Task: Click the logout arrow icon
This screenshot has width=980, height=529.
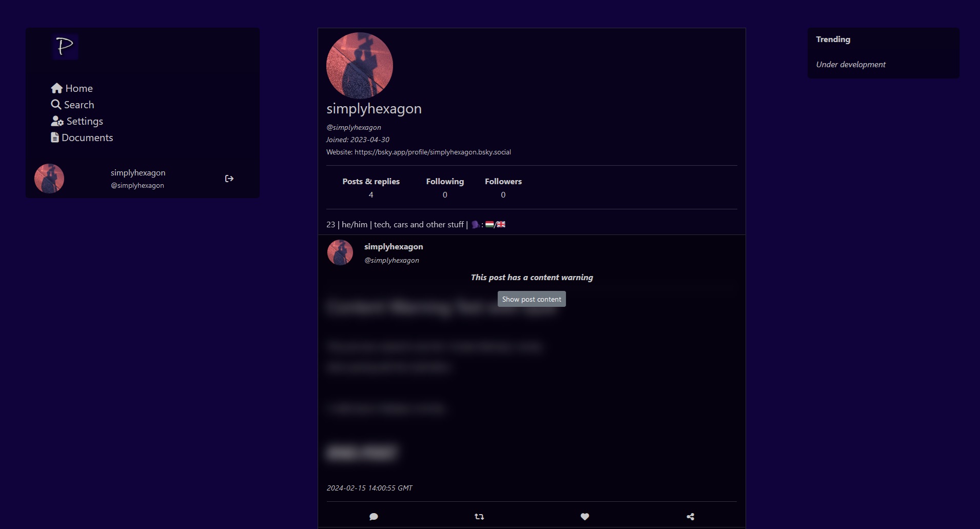Action: click(229, 179)
